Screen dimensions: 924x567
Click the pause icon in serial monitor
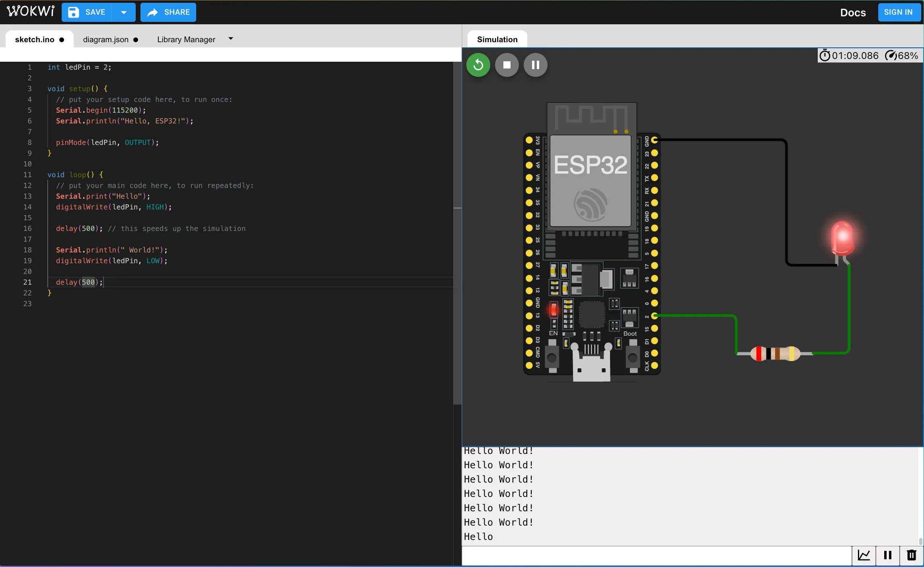point(888,555)
